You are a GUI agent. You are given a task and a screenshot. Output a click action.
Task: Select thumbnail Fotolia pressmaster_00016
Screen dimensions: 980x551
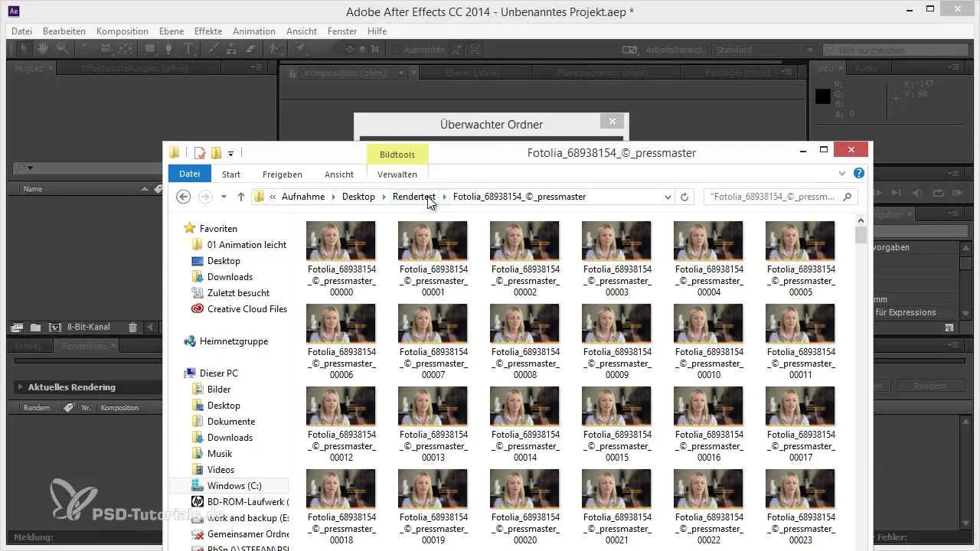tap(708, 424)
